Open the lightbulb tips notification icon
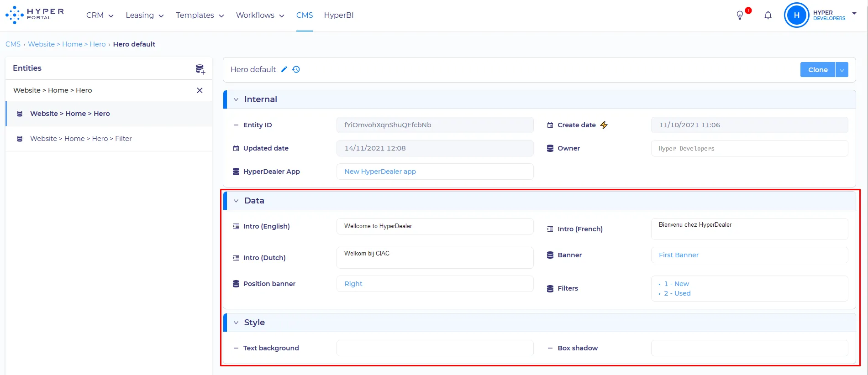The width and height of the screenshot is (868, 375). pos(740,16)
